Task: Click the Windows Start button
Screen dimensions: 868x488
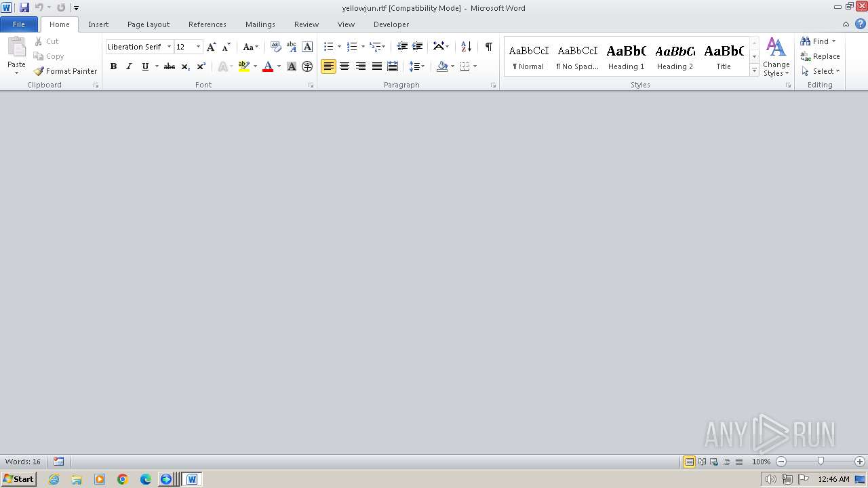Action: point(18,479)
